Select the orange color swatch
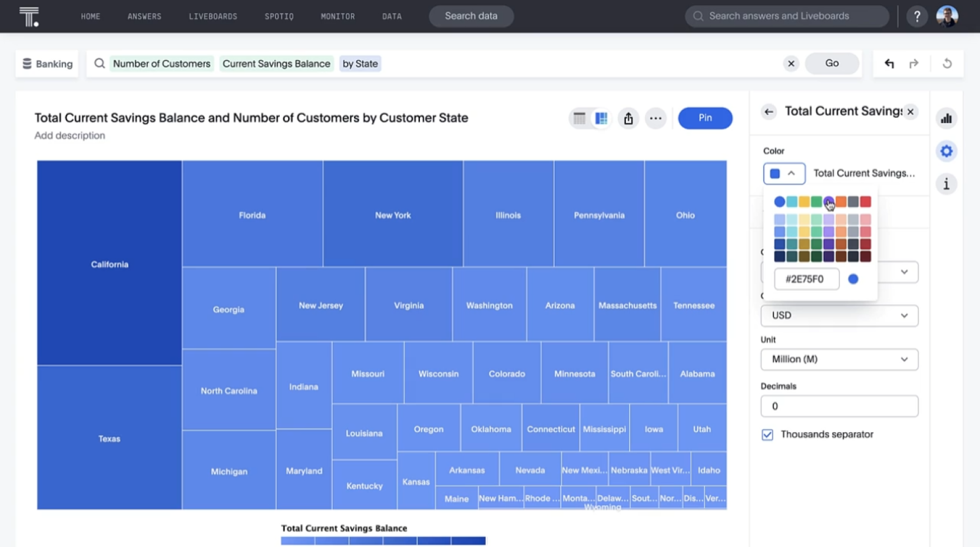980x547 pixels. pos(841,202)
